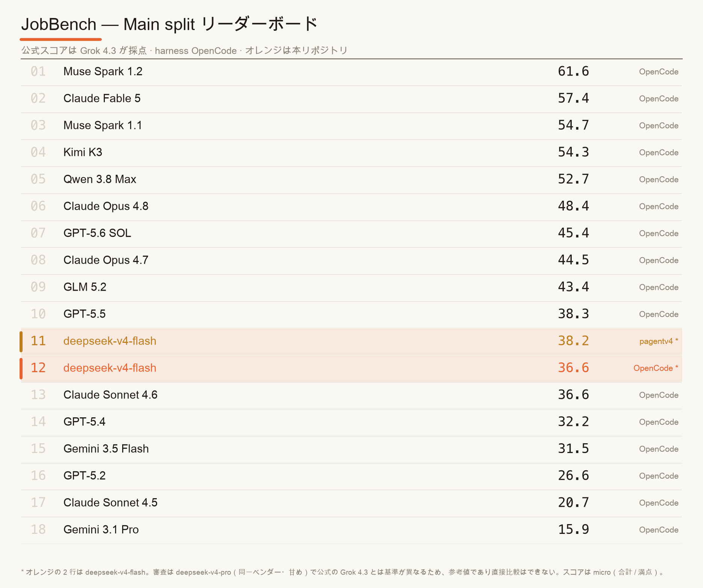The height and width of the screenshot is (588, 703).
Task: Select Gemini 3.1 Pro model name
Action: (x=101, y=530)
